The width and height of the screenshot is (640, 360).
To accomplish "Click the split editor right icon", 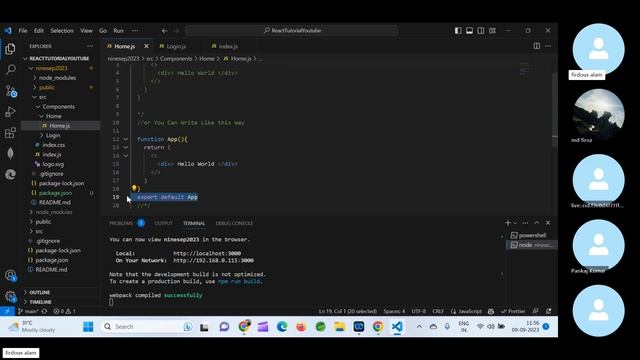I will [537, 46].
